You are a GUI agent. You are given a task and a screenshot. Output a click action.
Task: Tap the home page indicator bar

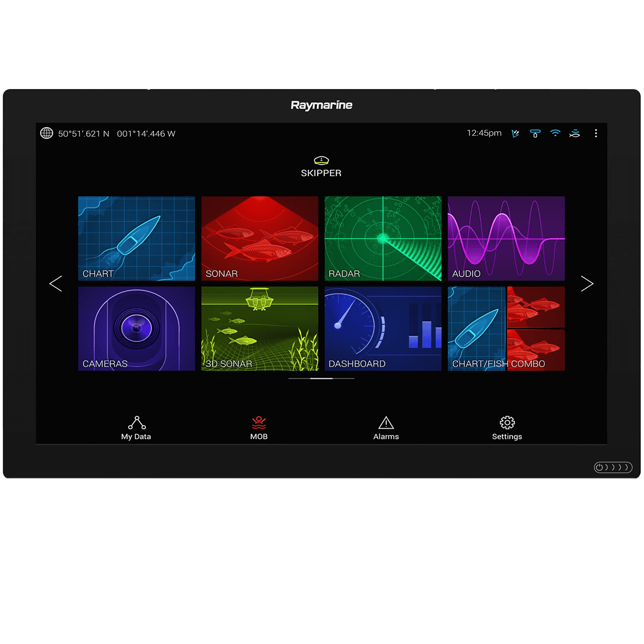point(321,378)
